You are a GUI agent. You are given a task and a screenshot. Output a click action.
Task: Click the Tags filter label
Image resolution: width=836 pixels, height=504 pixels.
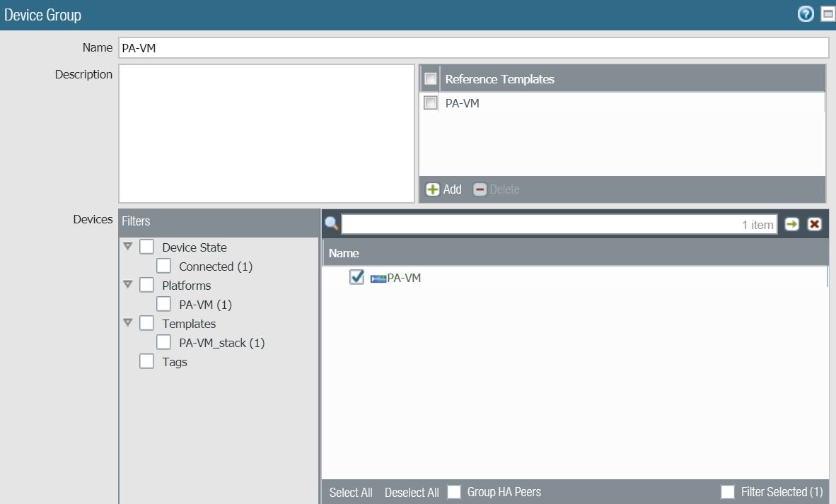(175, 362)
